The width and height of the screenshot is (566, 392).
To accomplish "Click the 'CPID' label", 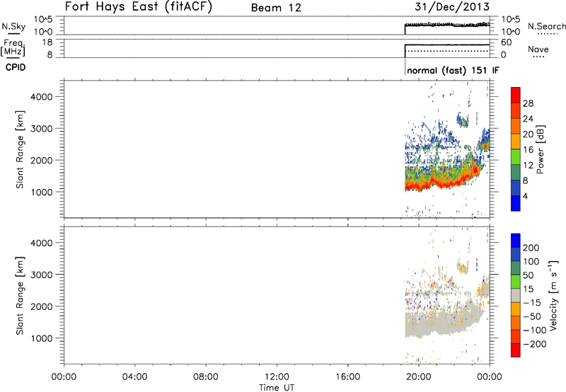I will (16, 67).
